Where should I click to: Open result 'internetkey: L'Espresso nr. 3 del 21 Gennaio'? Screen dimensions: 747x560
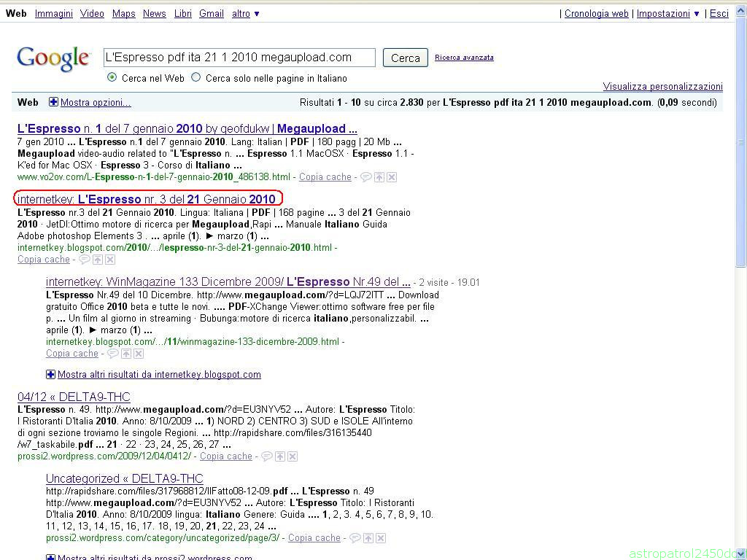point(147,199)
